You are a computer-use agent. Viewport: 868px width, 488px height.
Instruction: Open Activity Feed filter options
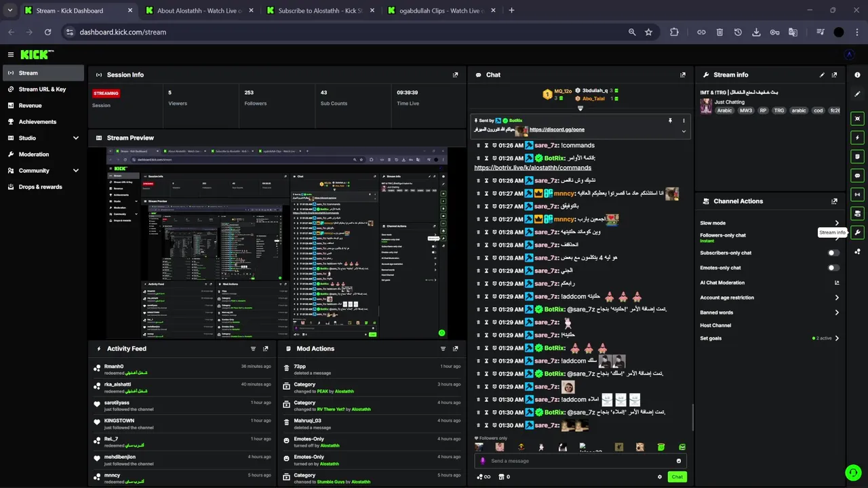pos(253,349)
